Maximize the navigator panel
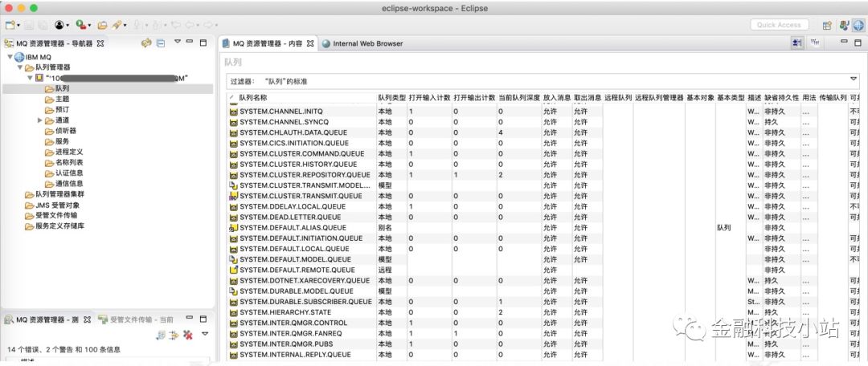 [203, 42]
